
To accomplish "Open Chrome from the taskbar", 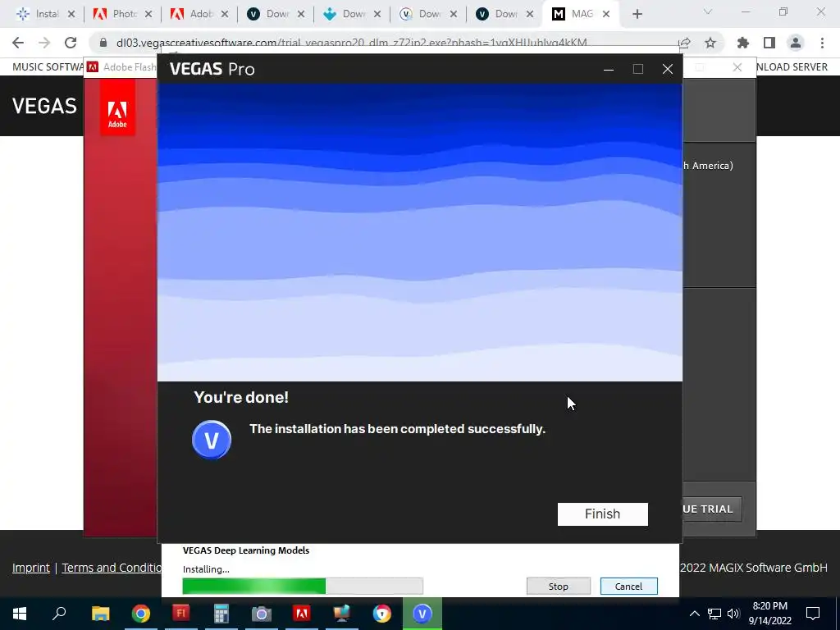I will 141,614.
